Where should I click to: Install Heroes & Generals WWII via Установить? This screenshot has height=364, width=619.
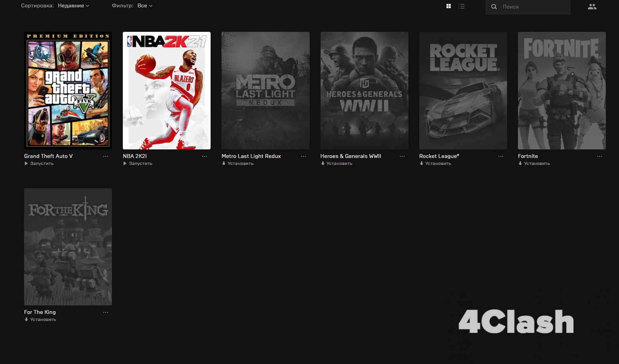click(x=337, y=164)
